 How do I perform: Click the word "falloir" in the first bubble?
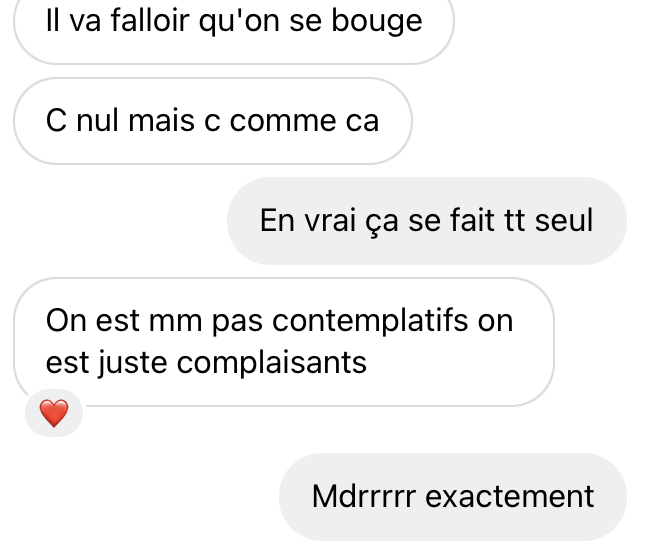click(150, 21)
